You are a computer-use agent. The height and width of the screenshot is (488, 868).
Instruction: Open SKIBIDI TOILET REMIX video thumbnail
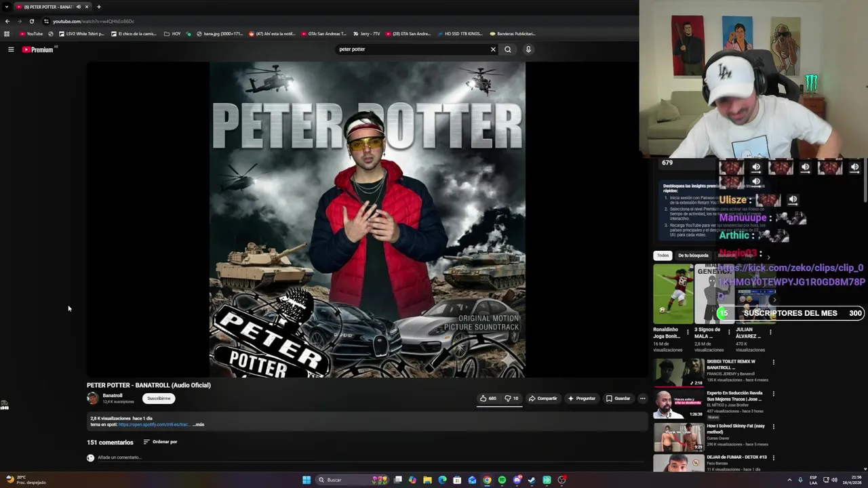click(x=679, y=372)
